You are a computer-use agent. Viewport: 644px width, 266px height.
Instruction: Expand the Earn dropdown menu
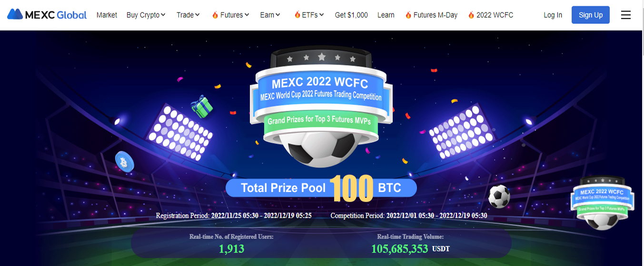tap(270, 15)
